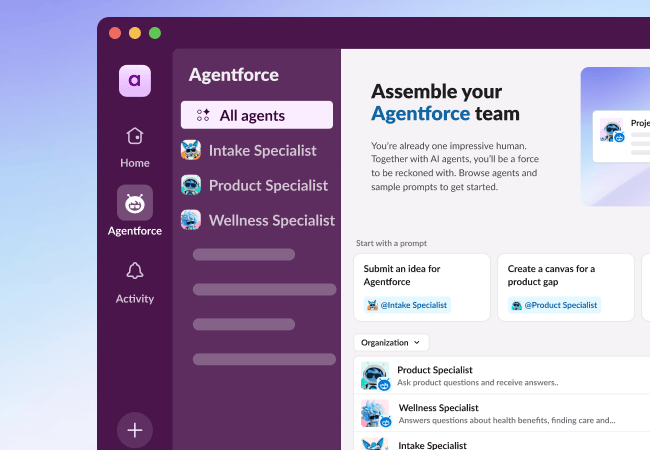This screenshot has height=450, width=650.
Task: Click the Wellness Specialist avatar in the sidebar list
Action: click(x=191, y=220)
